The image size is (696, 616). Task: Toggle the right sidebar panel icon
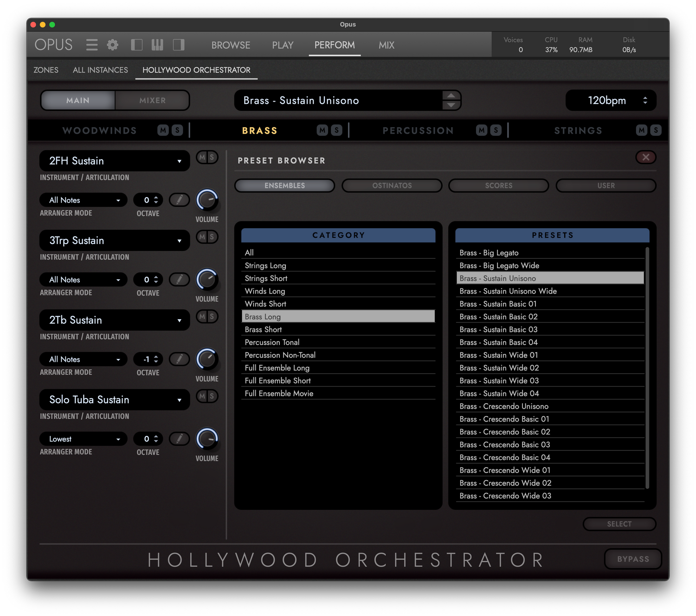[x=179, y=45]
